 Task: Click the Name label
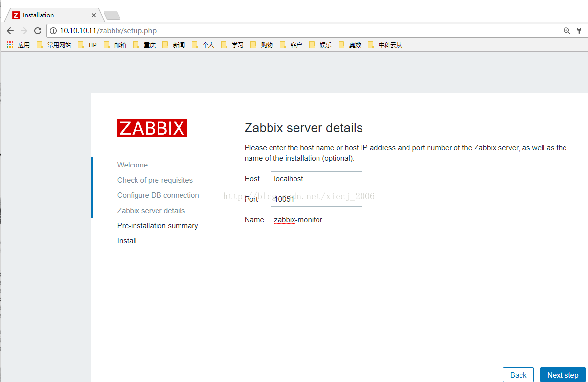point(254,220)
